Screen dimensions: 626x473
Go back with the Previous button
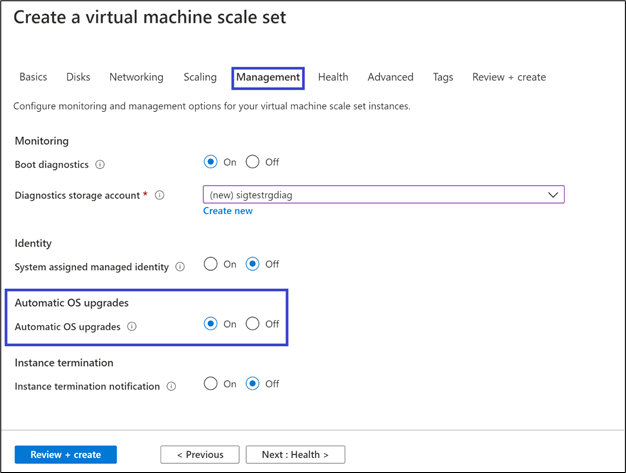200,454
